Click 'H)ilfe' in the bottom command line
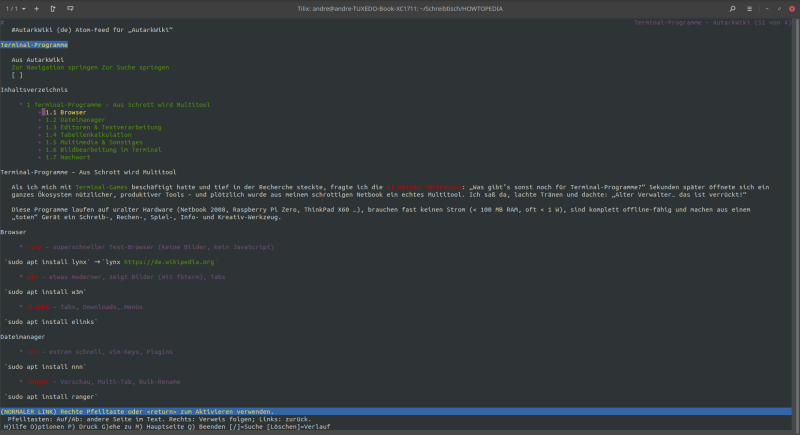 coord(15,427)
